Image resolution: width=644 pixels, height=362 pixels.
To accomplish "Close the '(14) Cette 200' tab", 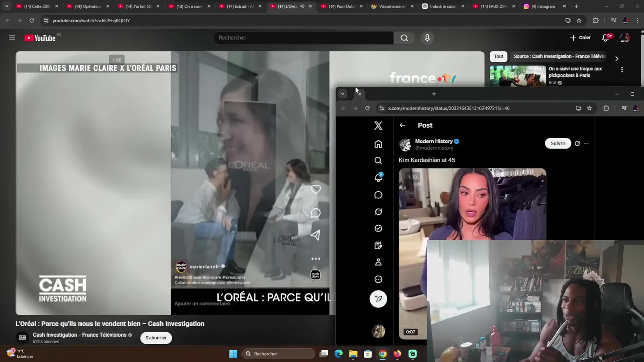I will (x=56, y=6).
